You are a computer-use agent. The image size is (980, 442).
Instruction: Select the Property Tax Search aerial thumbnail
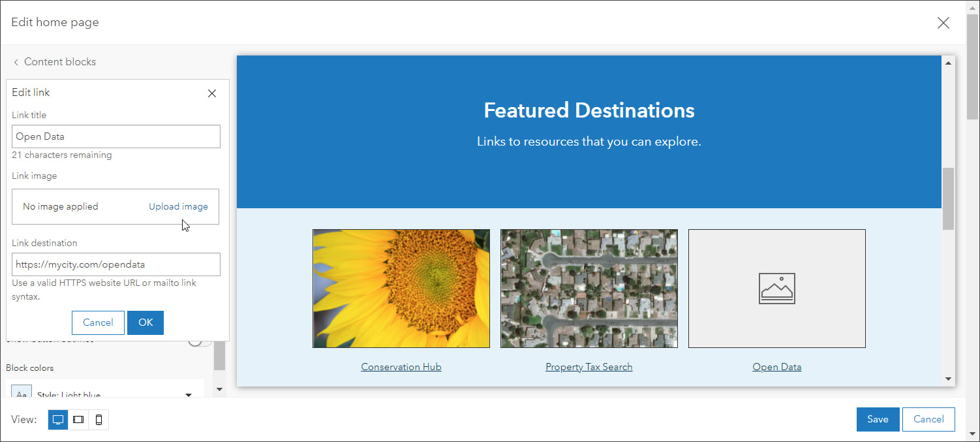pos(589,289)
